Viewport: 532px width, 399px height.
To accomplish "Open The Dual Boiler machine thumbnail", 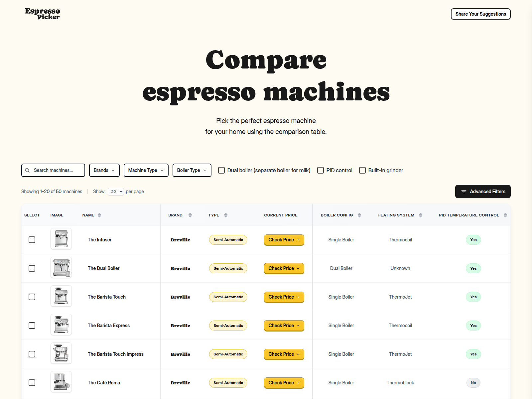I will 61,267.
